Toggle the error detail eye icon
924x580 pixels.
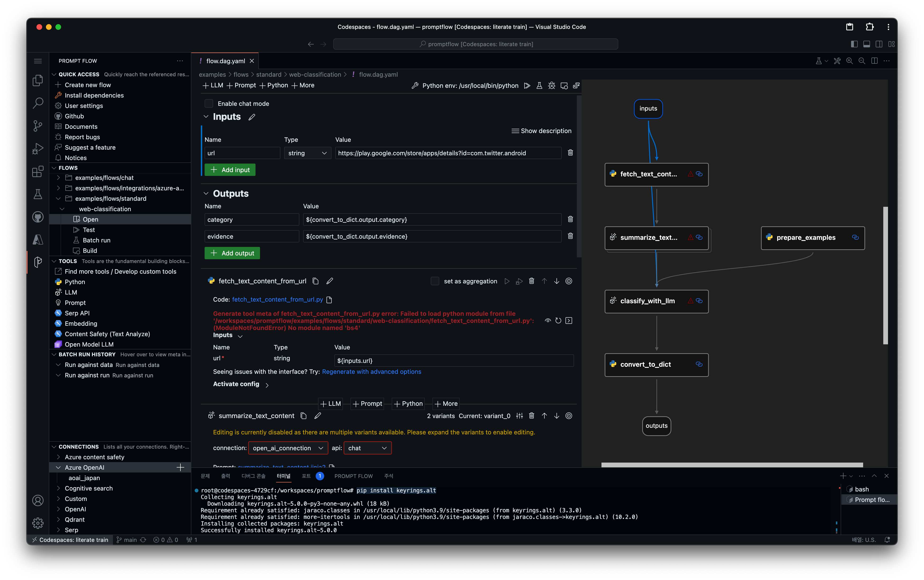click(547, 321)
